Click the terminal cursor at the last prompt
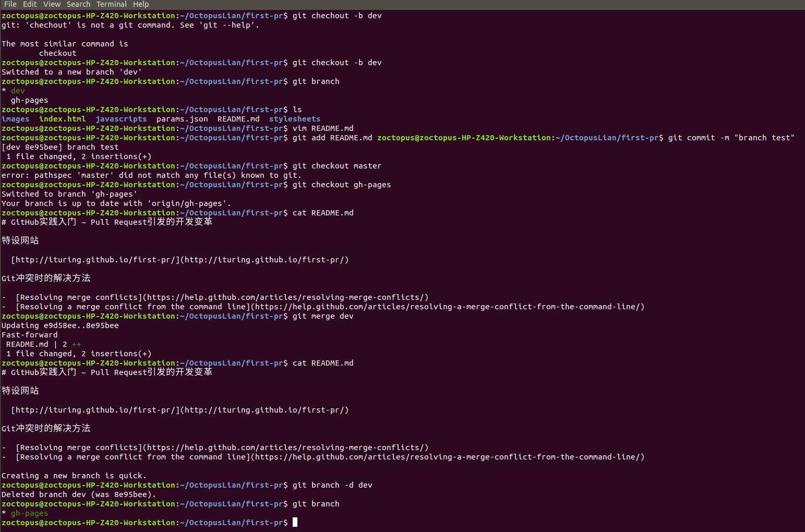Image resolution: width=805 pixels, height=532 pixels. pos(295,522)
